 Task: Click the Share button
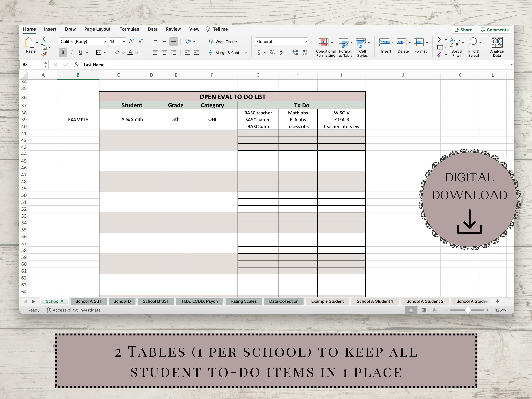[463, 29]
